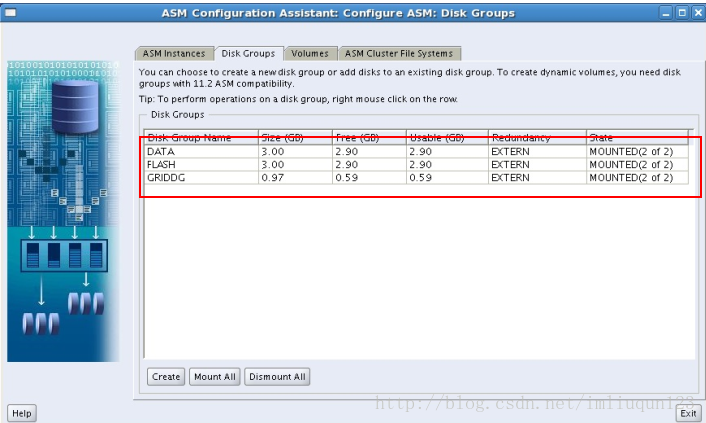
Task: Click the MOUNTED(2 of 2) state in GRIDDG row
Action: (638, 177)
